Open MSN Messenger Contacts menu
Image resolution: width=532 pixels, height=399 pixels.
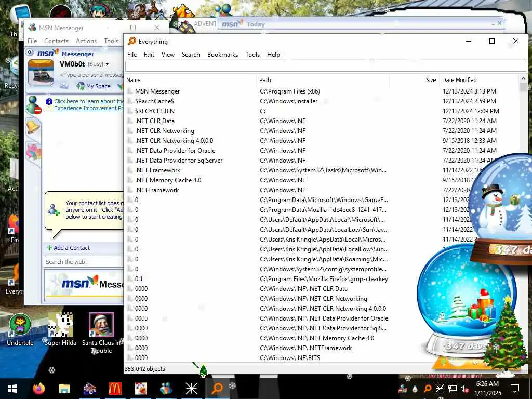coord(56,41)
